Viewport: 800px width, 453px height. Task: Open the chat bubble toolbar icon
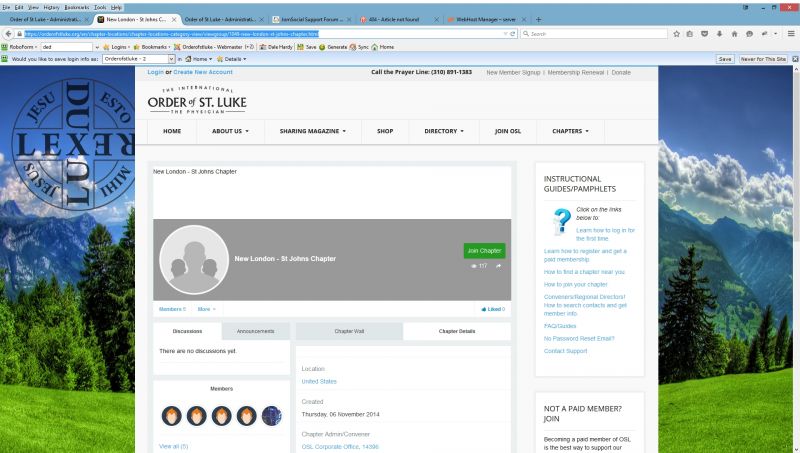[749, 34]
